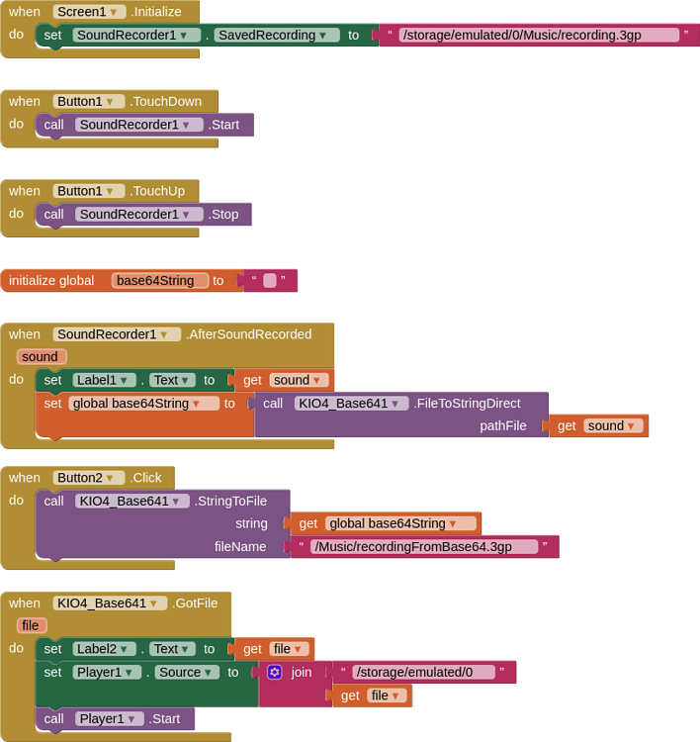Select the 'join' text block label
The height and width of the screenshot is (742, 700).
click(x=302, y=672)
